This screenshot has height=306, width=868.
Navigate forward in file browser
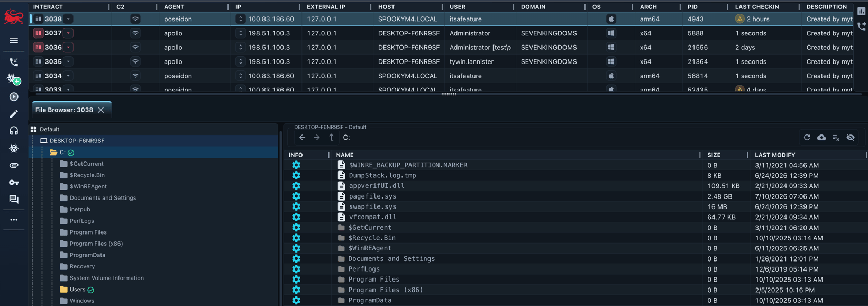316,138
